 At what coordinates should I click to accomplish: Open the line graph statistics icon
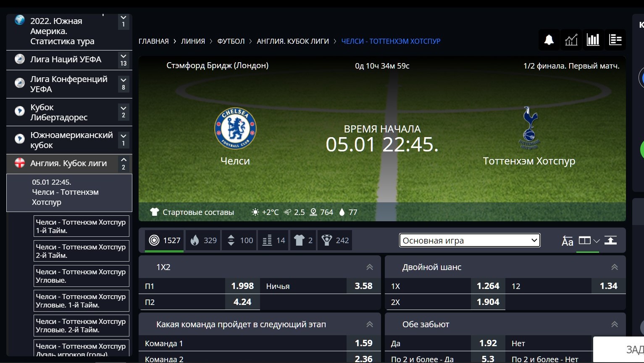[571, 40]
